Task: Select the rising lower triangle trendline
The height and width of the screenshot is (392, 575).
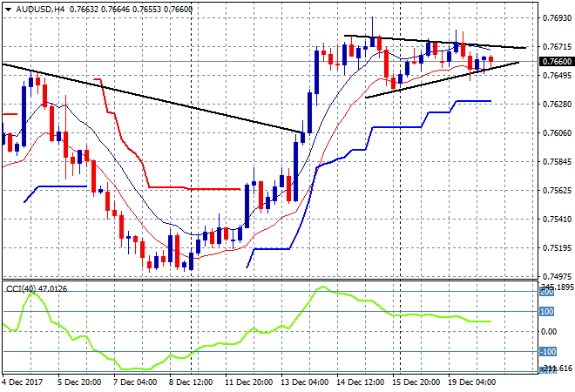Action: pyautogui.click(x=443, y=80)
